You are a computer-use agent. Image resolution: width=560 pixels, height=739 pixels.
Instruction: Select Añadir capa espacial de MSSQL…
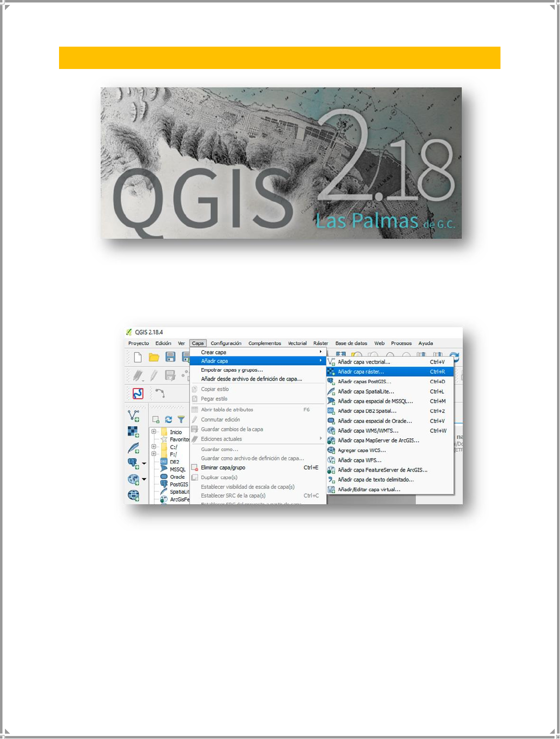click(x=390, y=401)
